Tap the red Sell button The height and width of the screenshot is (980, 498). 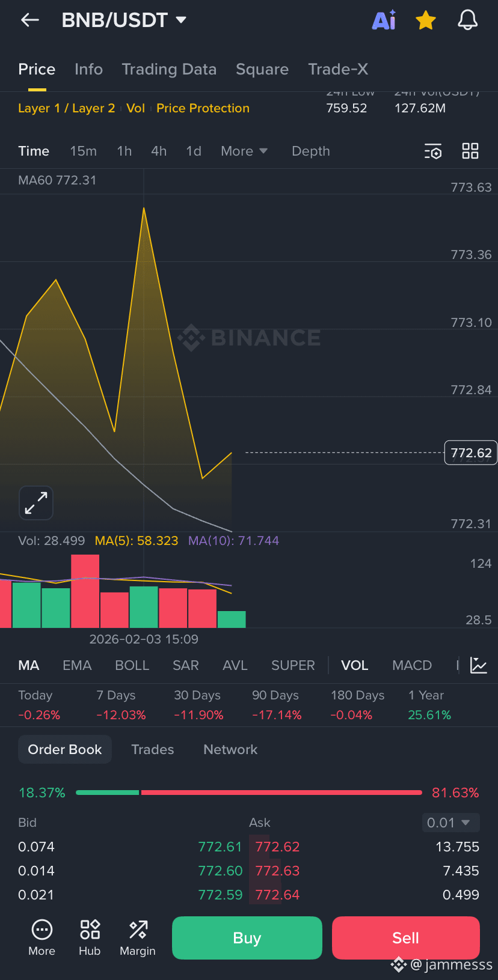tap(406, 938)
